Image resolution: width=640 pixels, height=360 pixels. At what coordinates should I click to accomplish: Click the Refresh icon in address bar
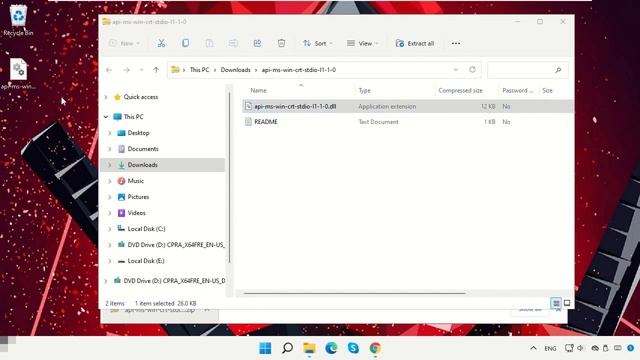point(472,69)
